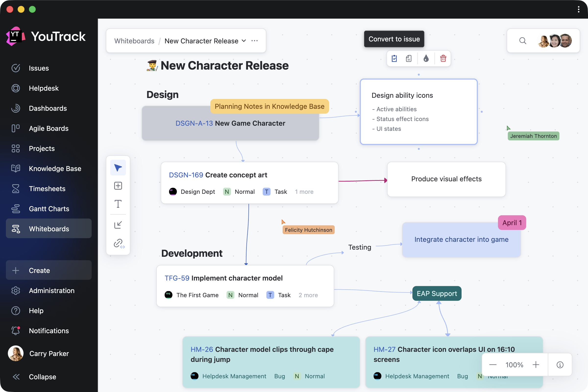Open Knowledge Base in sidebar

[x=55, y=169]
